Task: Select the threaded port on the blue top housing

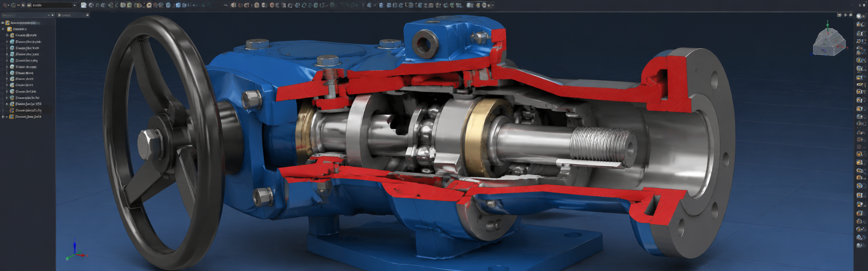Action: pos(425,44)
